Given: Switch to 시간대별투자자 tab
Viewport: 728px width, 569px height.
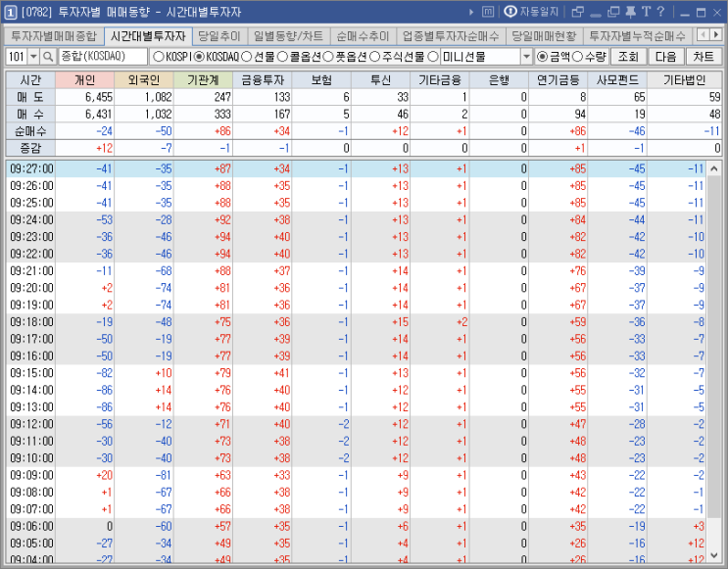Looking at the screenshot, I should [148, 35].
